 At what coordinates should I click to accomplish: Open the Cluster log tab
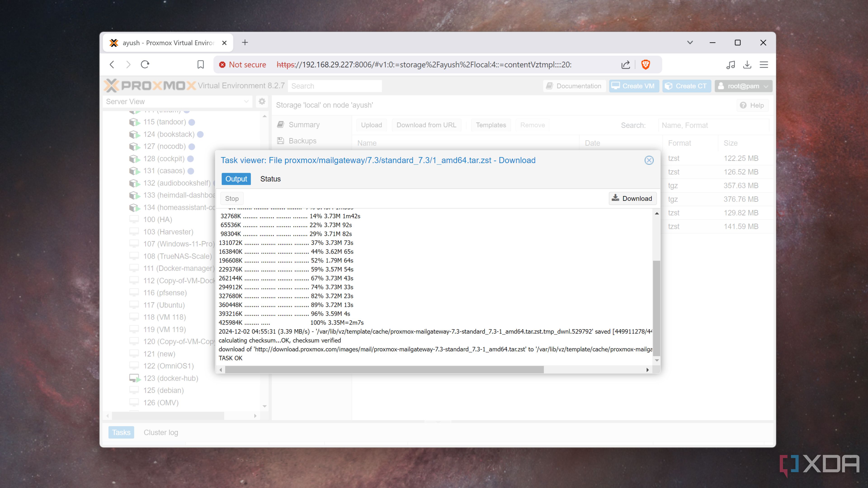[x=161, y=432]
